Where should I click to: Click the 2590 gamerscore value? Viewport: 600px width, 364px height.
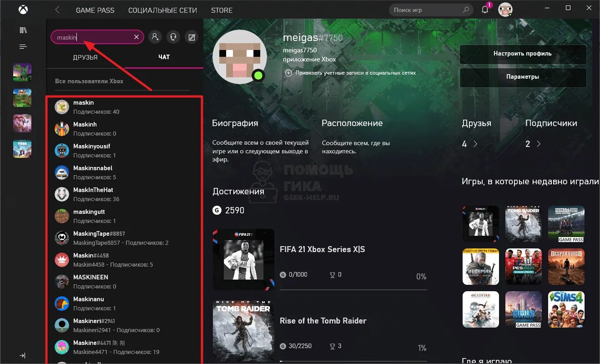tap(234, 210)
